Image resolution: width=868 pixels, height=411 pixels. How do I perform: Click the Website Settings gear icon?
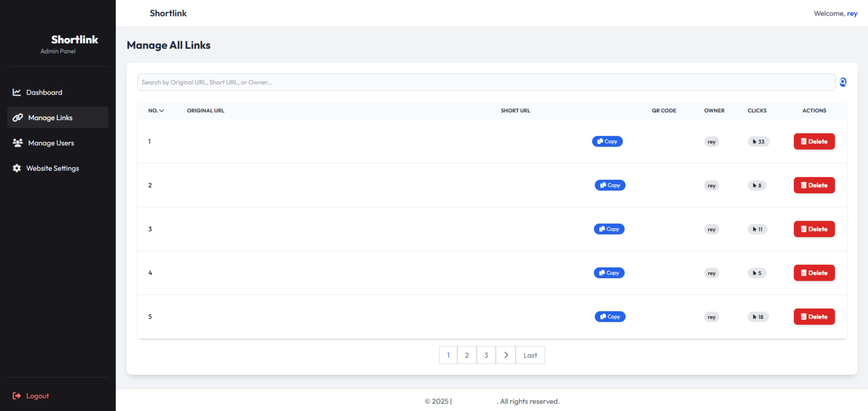pos(16,168)
